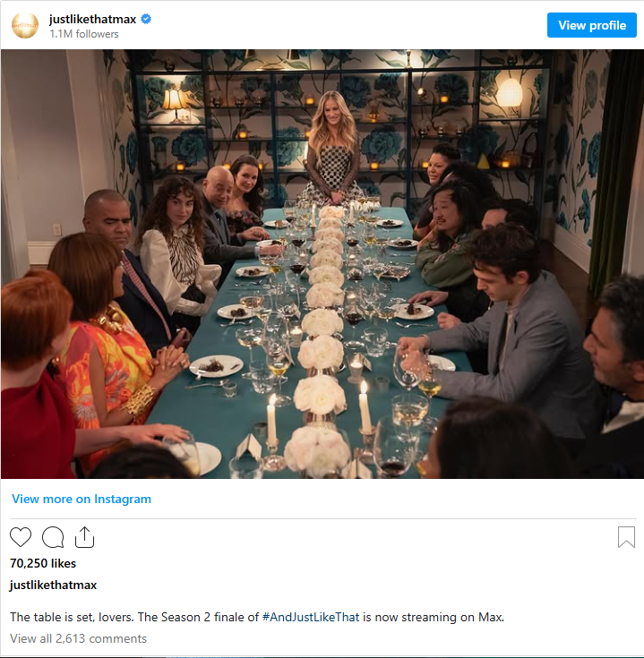Open comments via the speech bubble icon
This screenshot has height=658, width=644.
click(53, 537)
